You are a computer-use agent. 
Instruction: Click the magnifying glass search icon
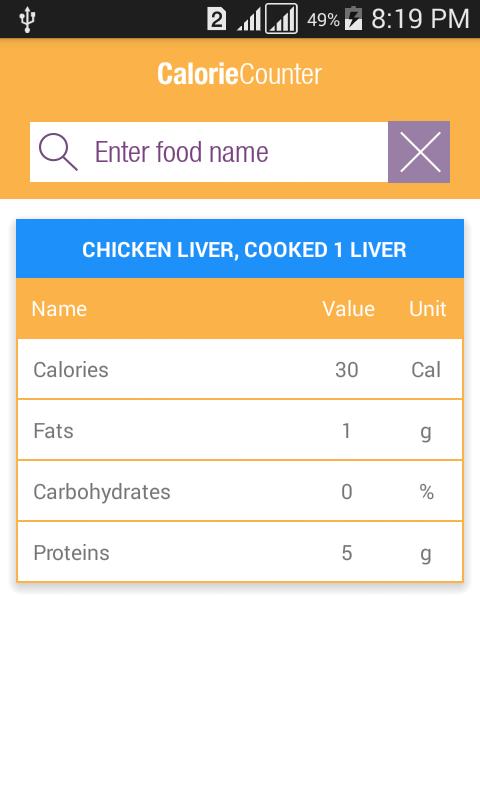58,152
